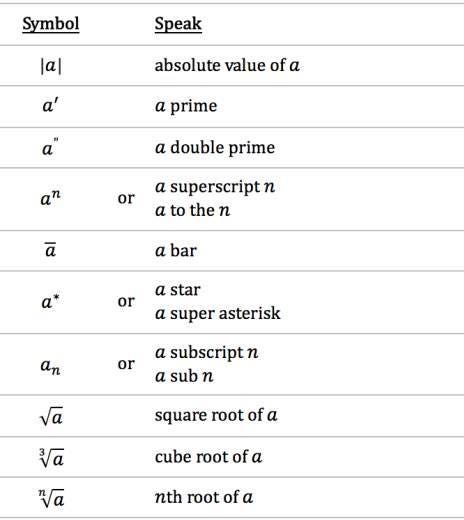Select the a double prime symbol
Screen dimensions: 464x520
(x=50, y=147)
